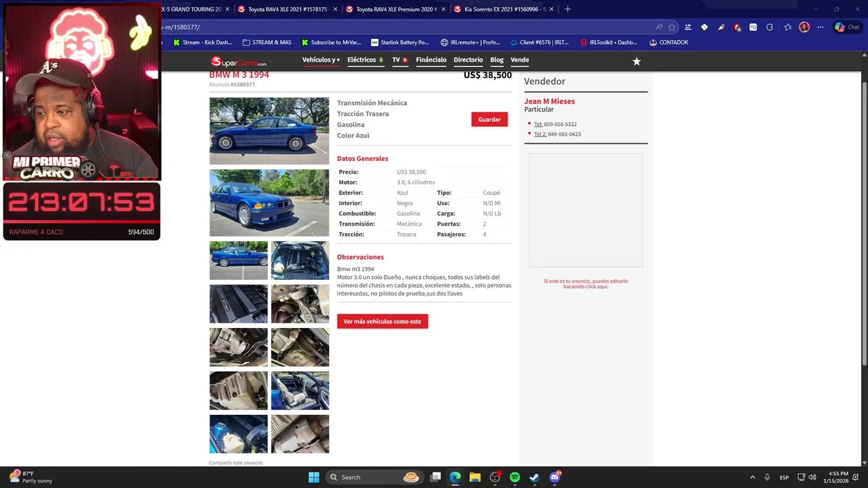Show hidden system tray icons
This screenshot has width=868, height=488.
pos(752,477)
